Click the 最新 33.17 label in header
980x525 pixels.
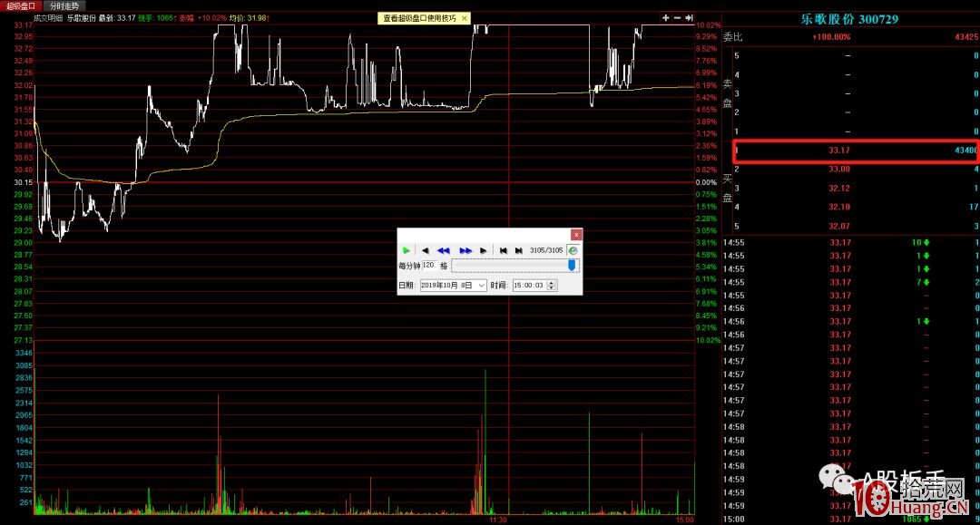(x=117, y=18)
